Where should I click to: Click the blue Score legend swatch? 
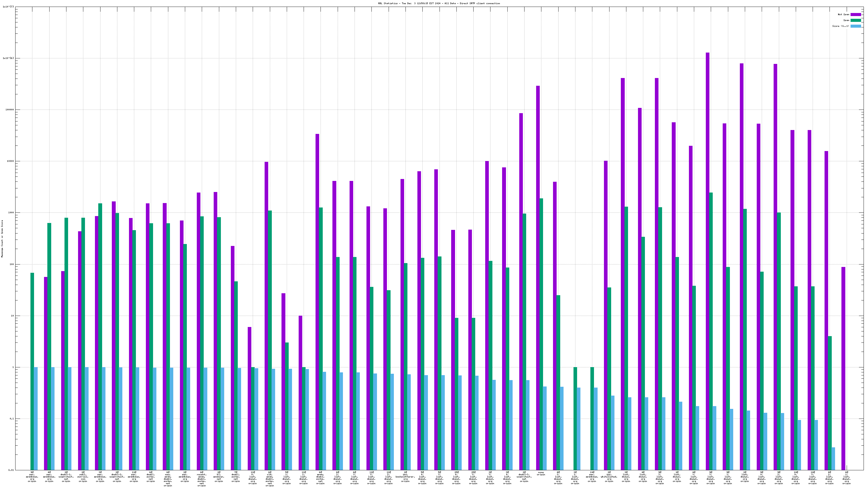point(856,26)
